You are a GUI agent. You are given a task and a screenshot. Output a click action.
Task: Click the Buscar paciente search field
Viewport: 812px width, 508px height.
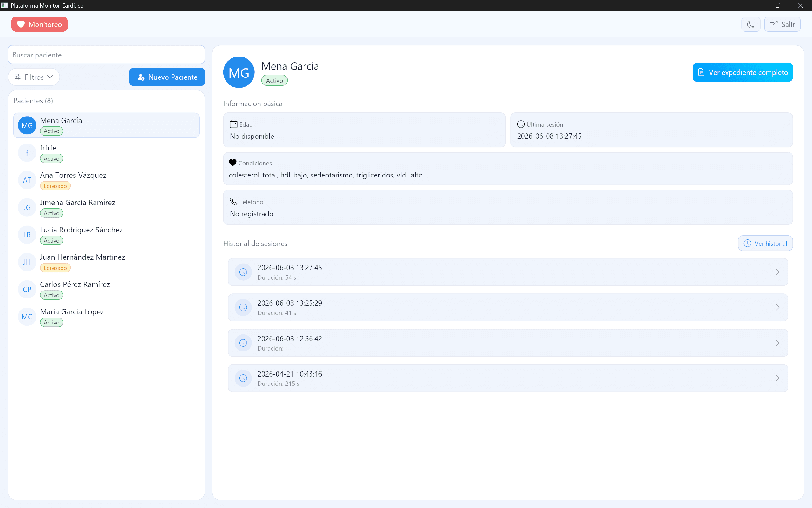[106, 55]
